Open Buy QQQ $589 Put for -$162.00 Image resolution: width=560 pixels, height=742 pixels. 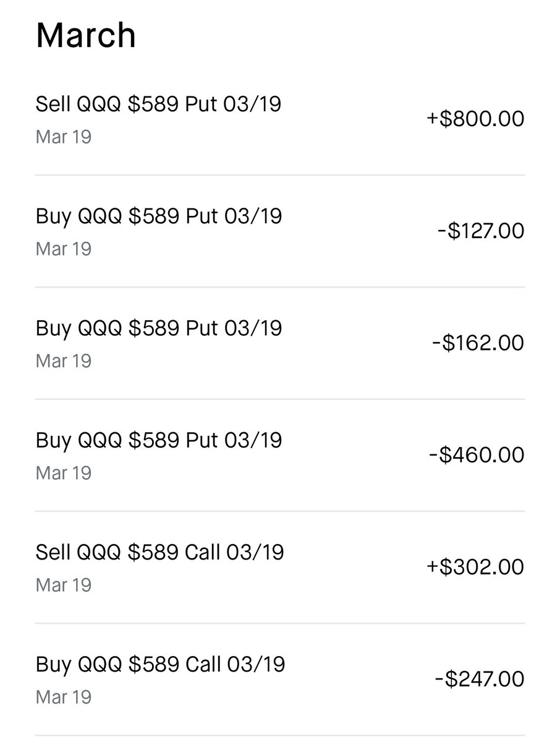pos(280,343)
